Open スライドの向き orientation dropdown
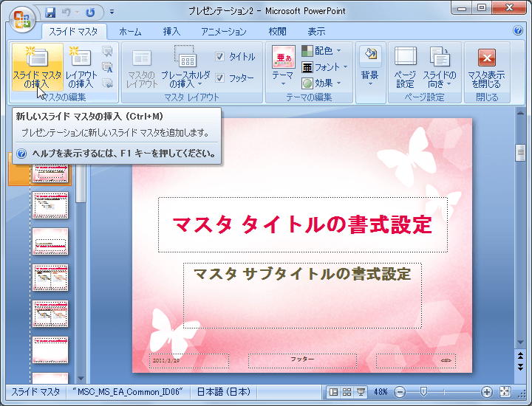532x406 pixels. pyautogui.click(x=440, y=67)
